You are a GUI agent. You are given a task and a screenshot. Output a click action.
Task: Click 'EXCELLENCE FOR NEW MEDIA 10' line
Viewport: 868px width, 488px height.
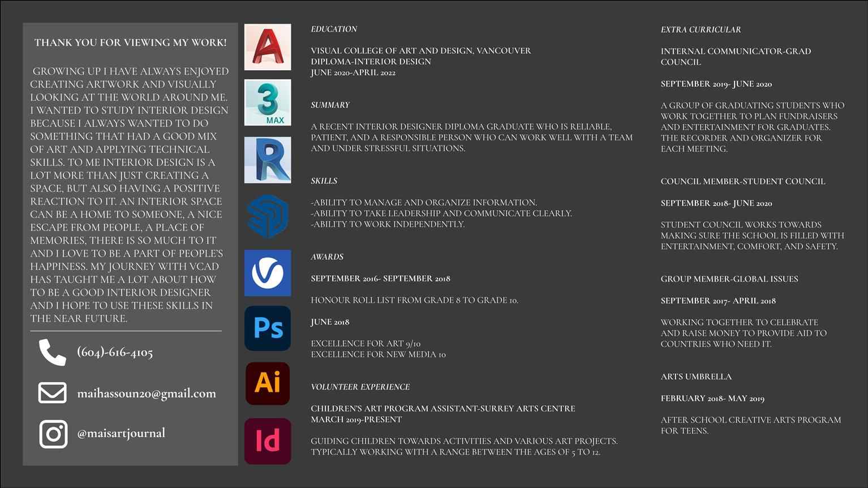pyautogui.click(x=378, y=354)
